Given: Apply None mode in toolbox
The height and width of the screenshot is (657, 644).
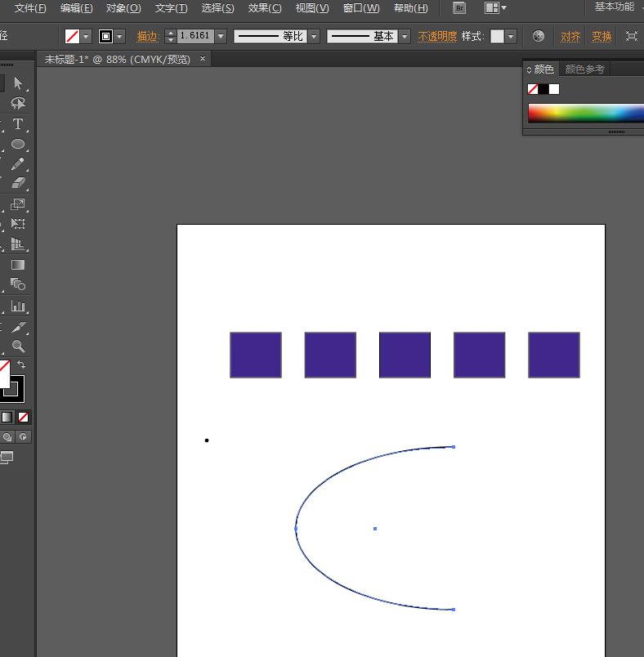Looking at the screenshot, I should click(24, 417).
